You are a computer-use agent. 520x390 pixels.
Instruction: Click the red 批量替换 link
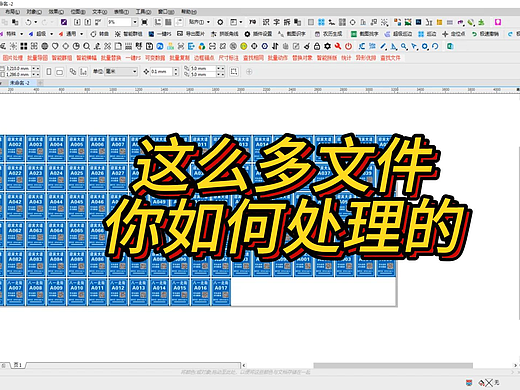pos(111,58)
